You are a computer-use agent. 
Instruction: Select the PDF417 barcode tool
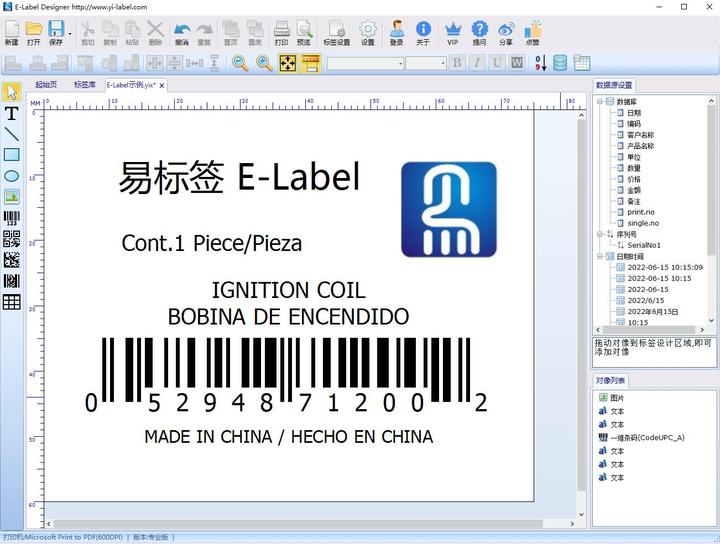(11, 281)
